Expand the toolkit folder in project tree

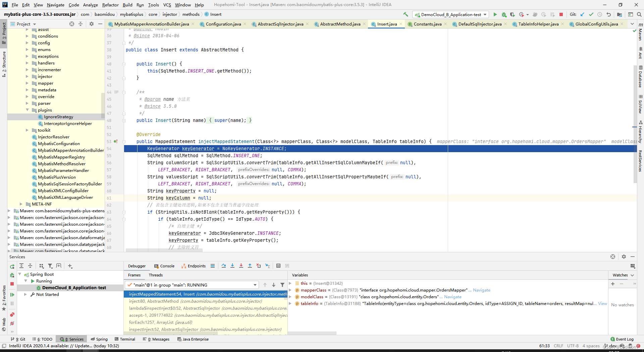click(x=27, y=130)
